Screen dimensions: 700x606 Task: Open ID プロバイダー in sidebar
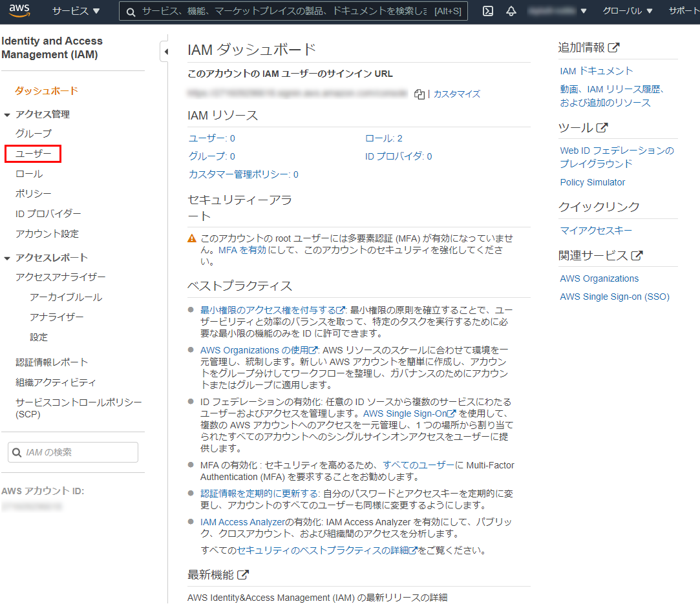click(x=48, y=214)
